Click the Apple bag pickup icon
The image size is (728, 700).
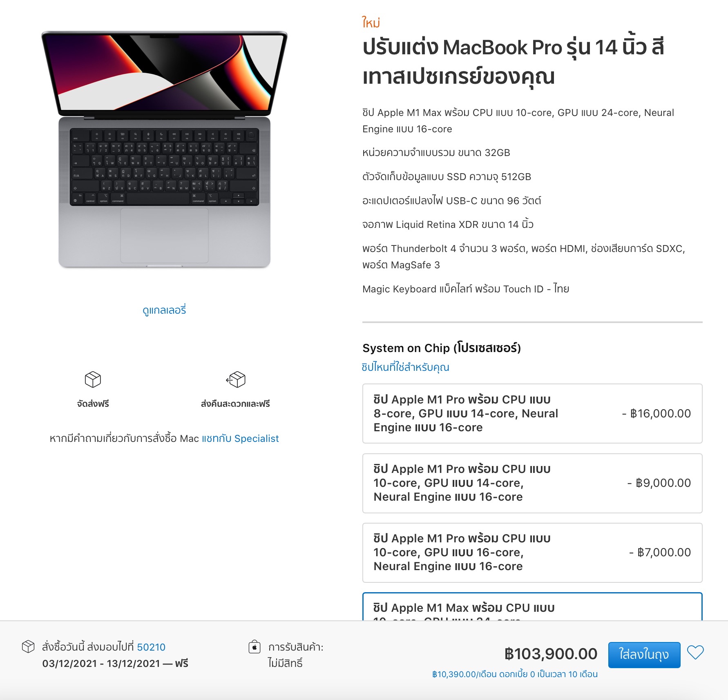(255, 646)
